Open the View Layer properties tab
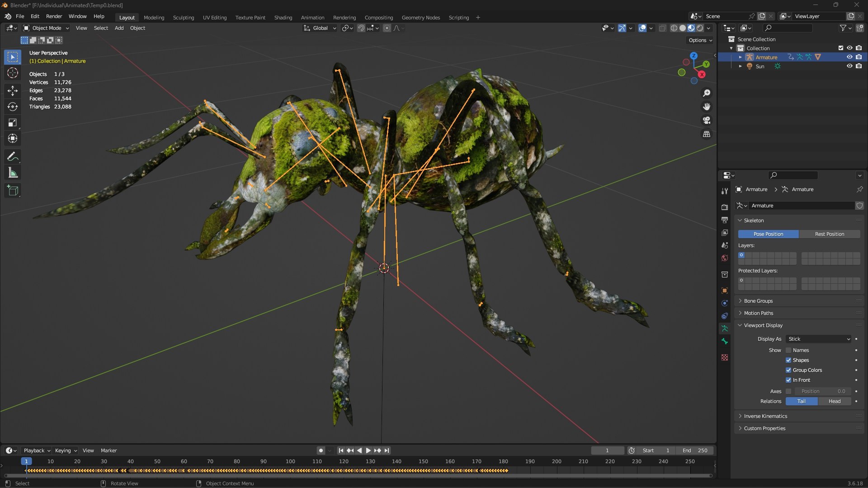 tap(725, 233)
